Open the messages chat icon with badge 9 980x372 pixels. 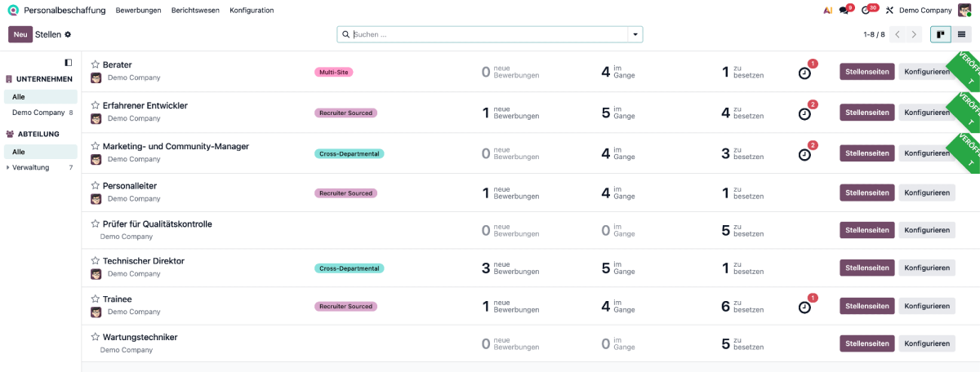(844, 11)
